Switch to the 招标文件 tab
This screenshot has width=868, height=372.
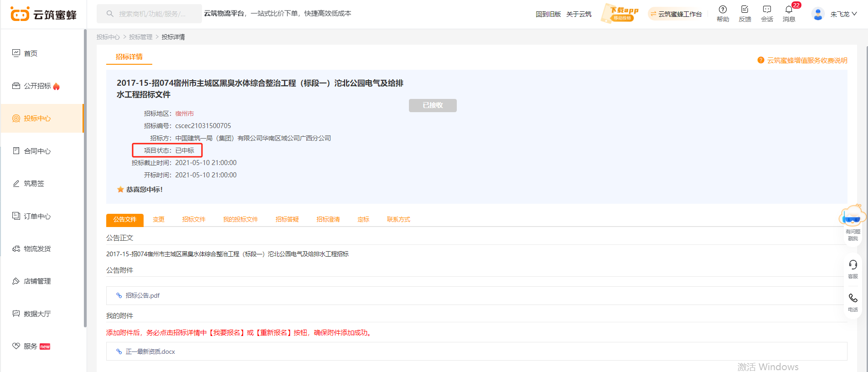tap(194, 220)
